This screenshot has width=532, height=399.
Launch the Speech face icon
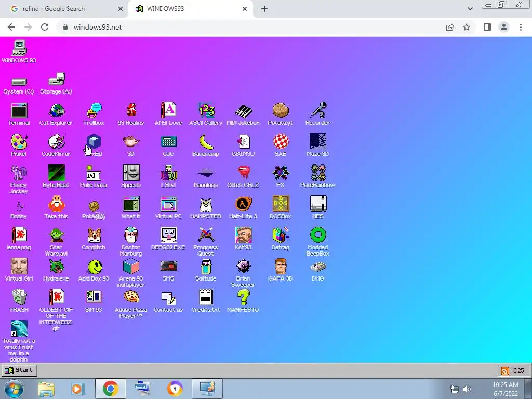point(131,177)
